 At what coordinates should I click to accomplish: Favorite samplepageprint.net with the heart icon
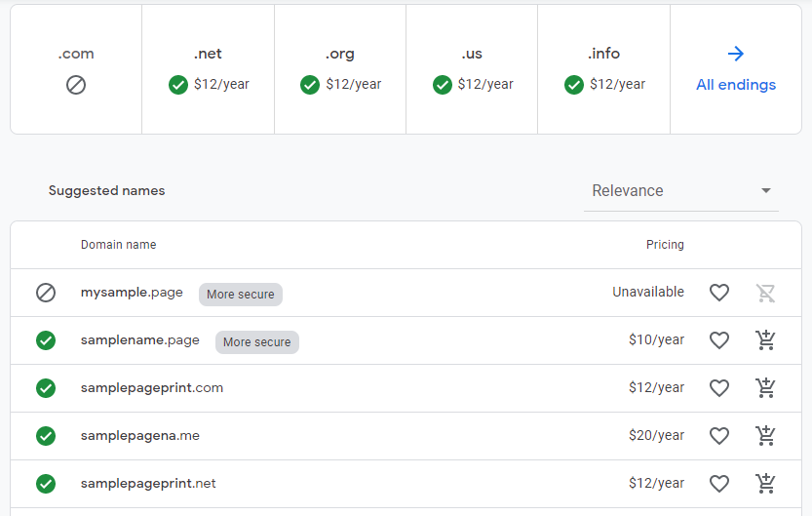718,484
